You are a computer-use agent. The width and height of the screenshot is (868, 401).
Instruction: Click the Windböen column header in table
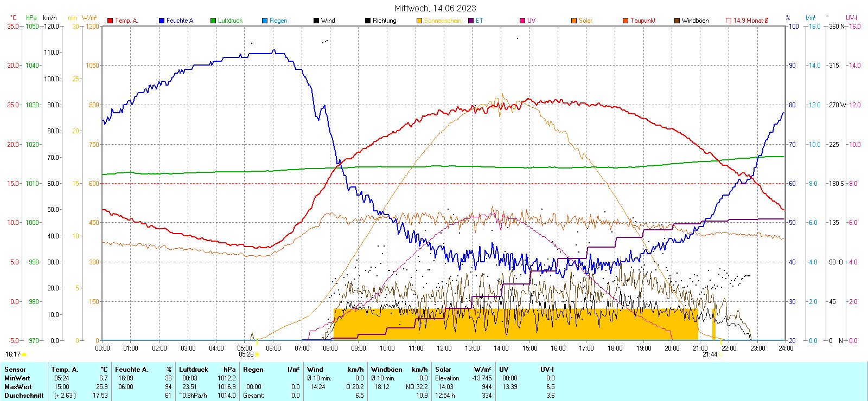tap(387, 370)
